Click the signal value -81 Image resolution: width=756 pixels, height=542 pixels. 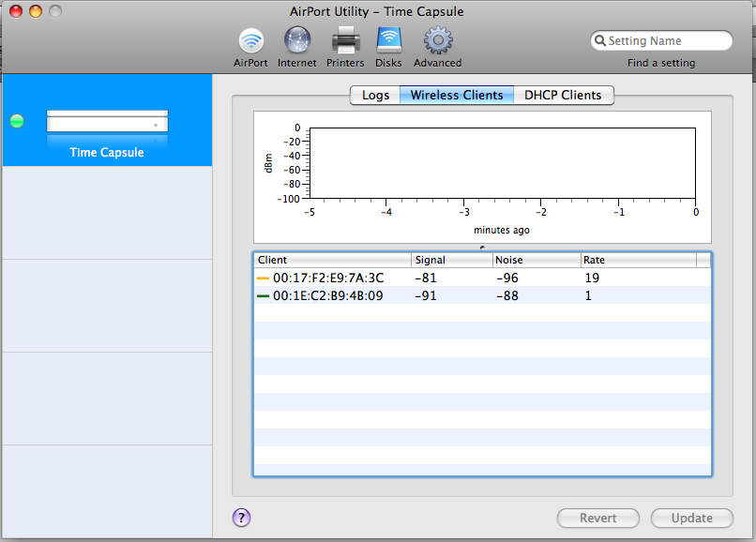426,279
